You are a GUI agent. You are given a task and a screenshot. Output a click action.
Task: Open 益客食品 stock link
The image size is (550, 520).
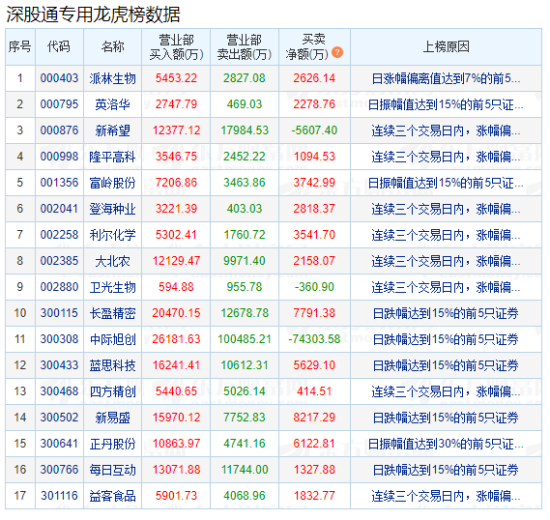point(113,496)
